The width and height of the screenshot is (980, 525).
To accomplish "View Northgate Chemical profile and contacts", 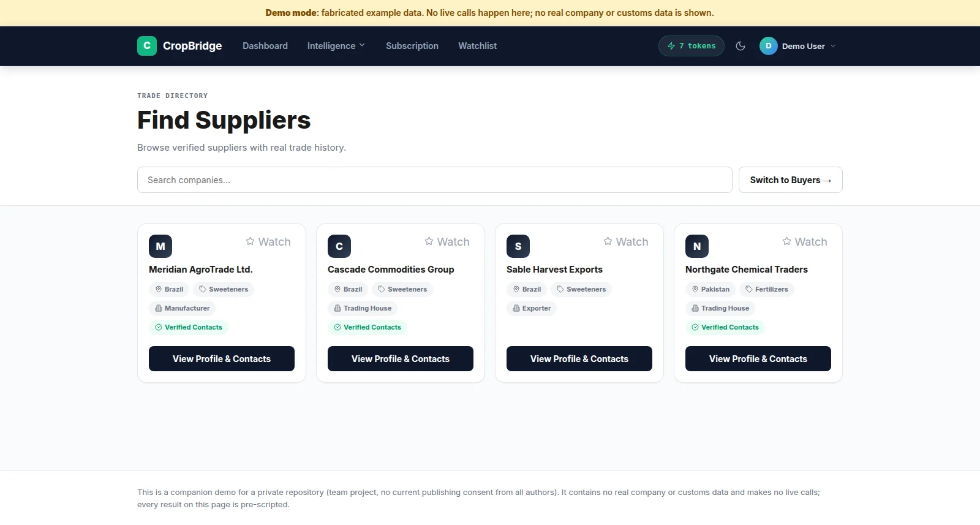I will (758, 359).
